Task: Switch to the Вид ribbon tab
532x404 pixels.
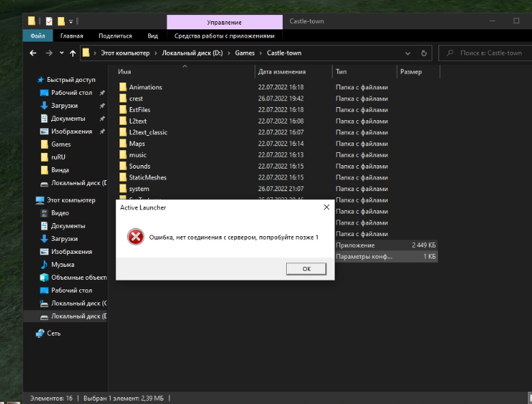Action: click(152, 35)
